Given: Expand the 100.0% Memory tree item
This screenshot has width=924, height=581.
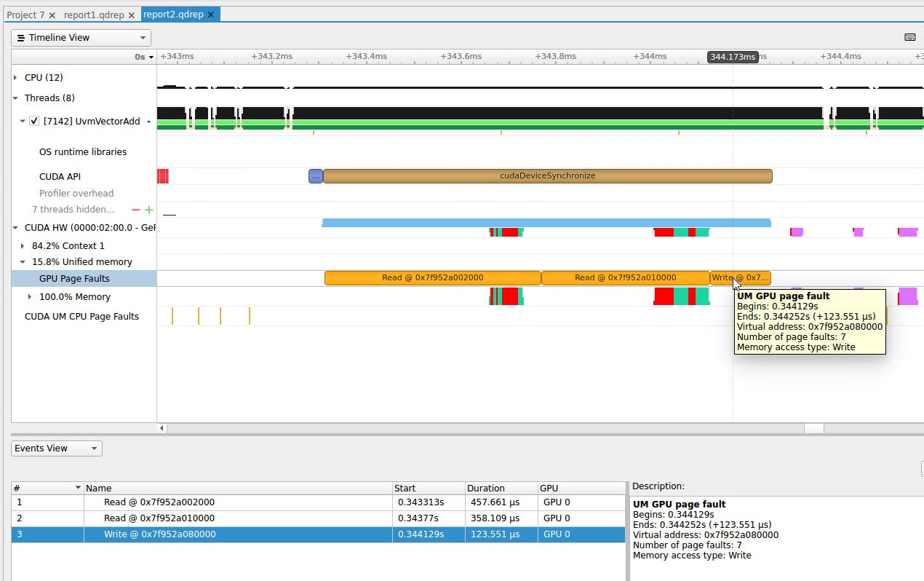Looking at the screenshot, I should pos(29,296).
